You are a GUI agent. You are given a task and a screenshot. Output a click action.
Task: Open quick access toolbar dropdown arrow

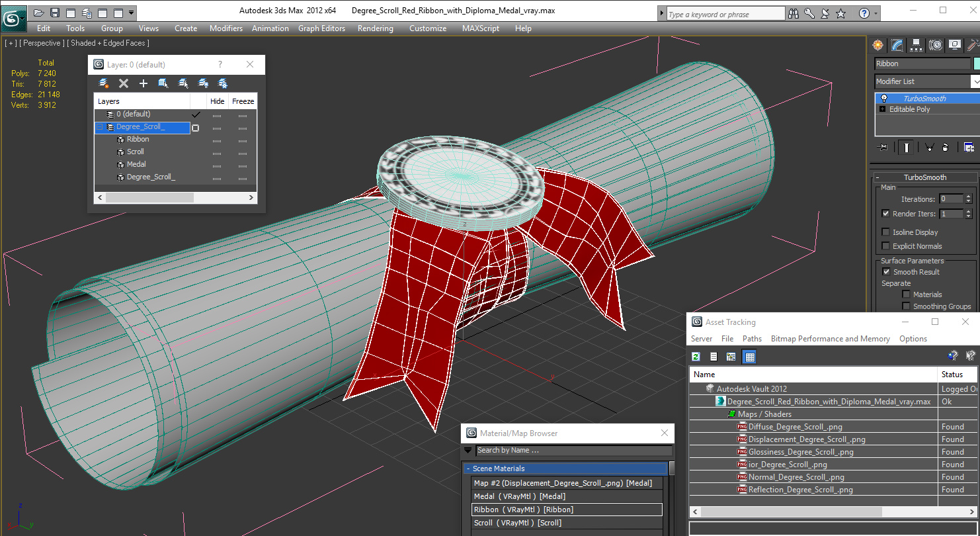[132, 13]
